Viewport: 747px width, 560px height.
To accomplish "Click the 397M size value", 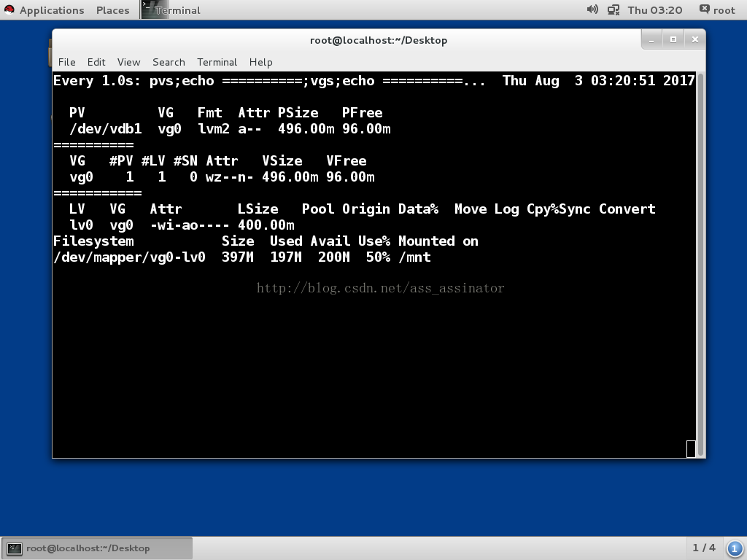I will (x=238, y=257).
